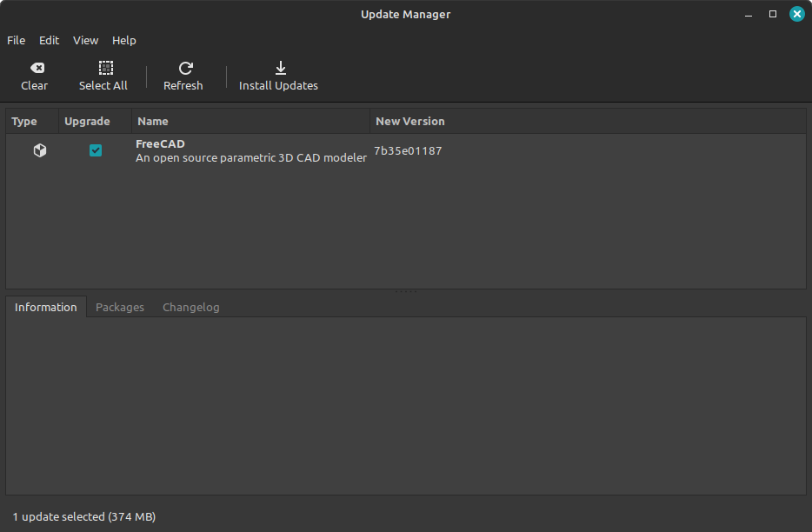Switch to the Packages tab

point(120,307)
